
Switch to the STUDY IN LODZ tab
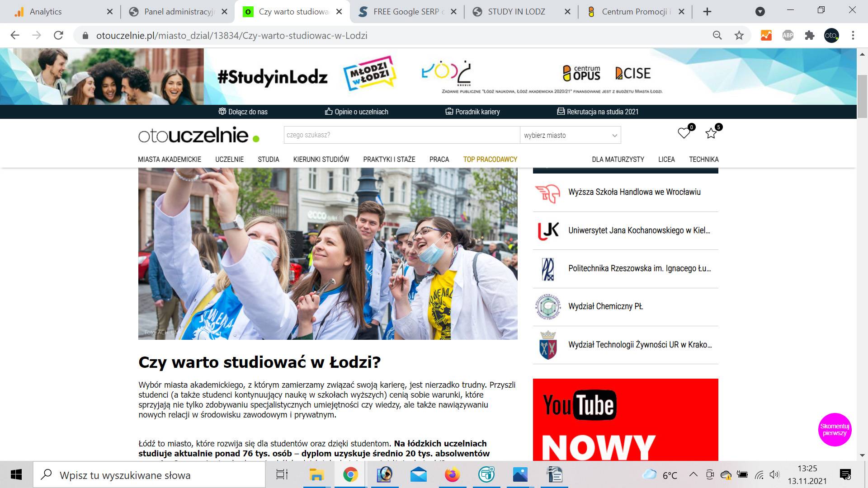coord(521,12)
